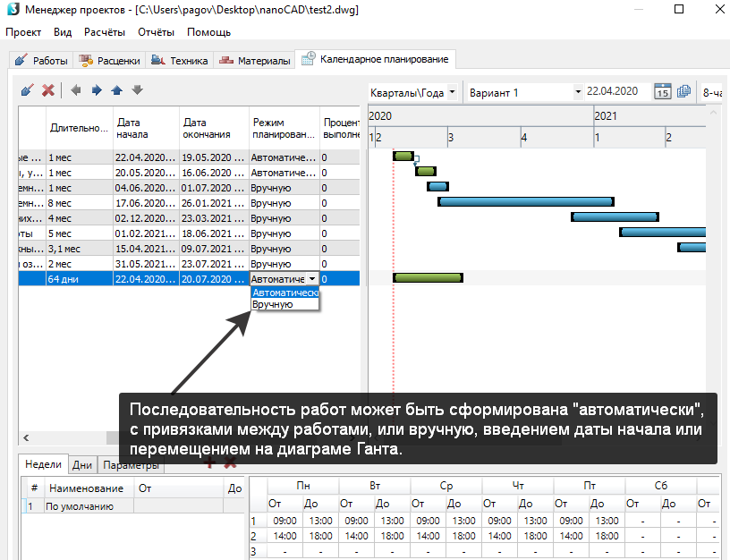Image resolution: width=730 pixels, height=560 pixels.
Task: Open the Расчёты menu
Action: point(105,32)
